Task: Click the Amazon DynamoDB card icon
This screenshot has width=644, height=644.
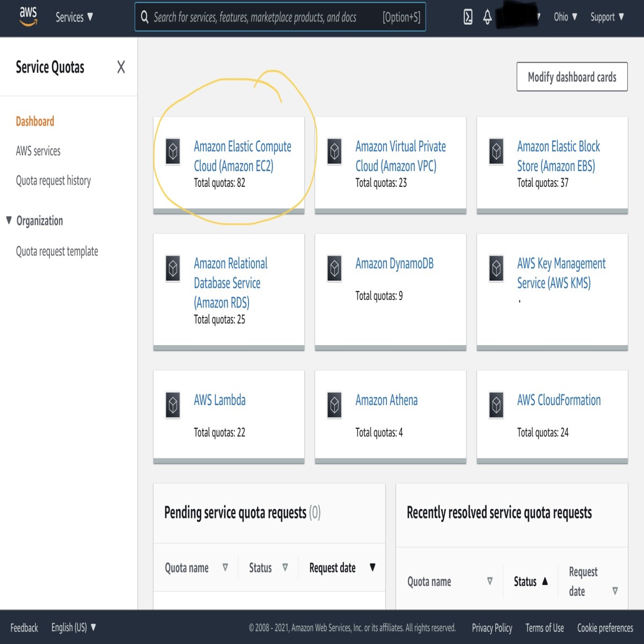Action: coord(334,268)
